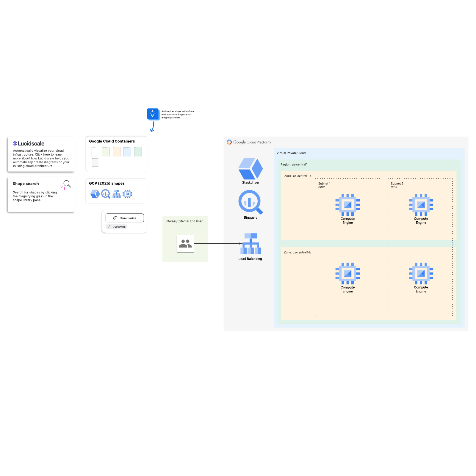Select the Load Balancing icon in the diagram
This screenshot has width=476, height=476.
coord(251,244)
